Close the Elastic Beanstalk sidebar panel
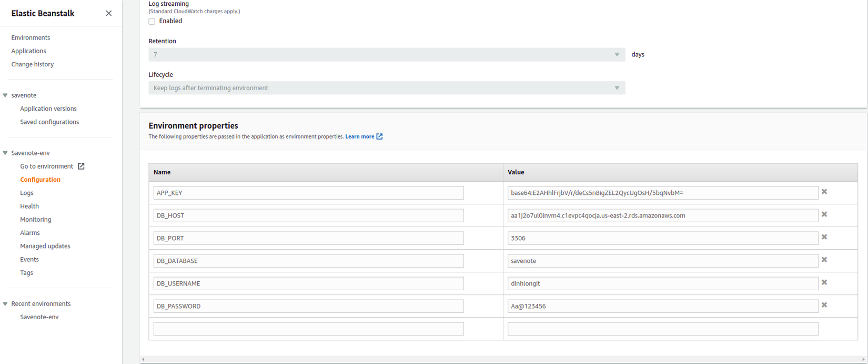Viewport: 868px width, 364px height. click(x=108, y=13)
